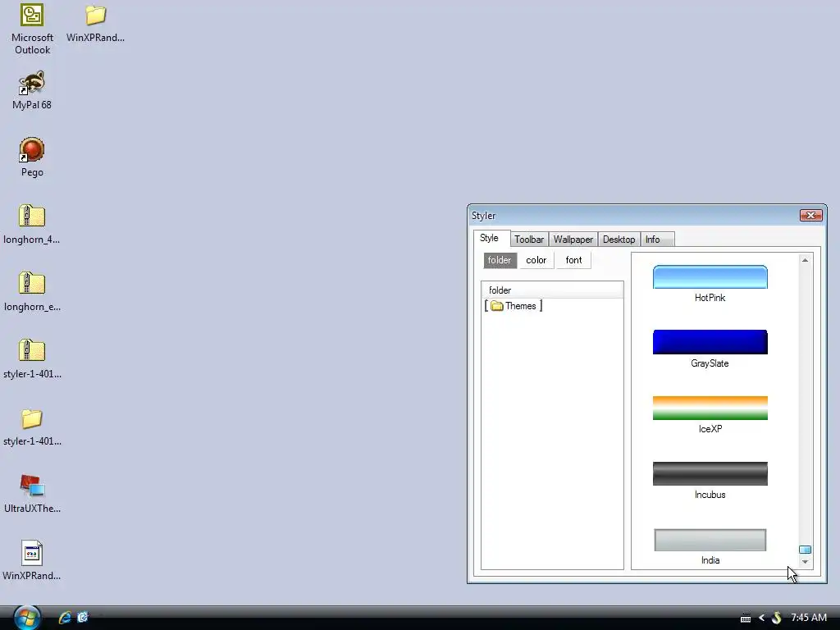840x630 pixels.
Task: Click the Styler tray icon next to the clock
Action: pyautogui.click(x=776, y=618)
